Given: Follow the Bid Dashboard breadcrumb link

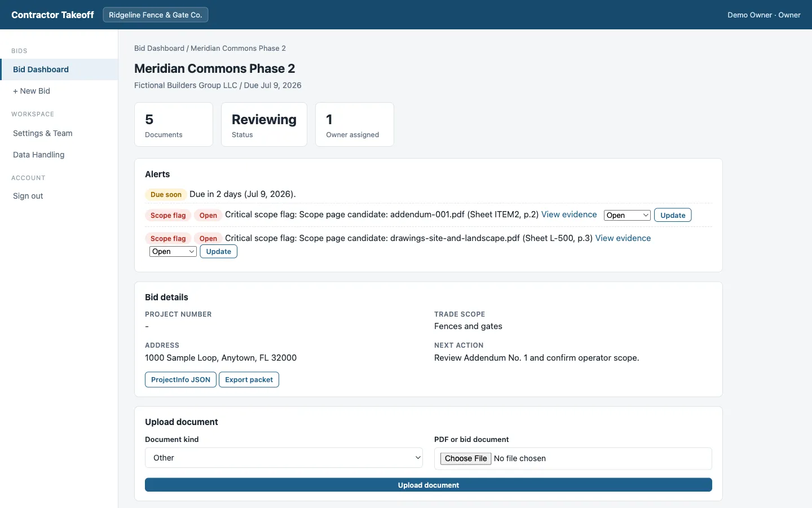Looking at the screenshot, I should 159,49.
